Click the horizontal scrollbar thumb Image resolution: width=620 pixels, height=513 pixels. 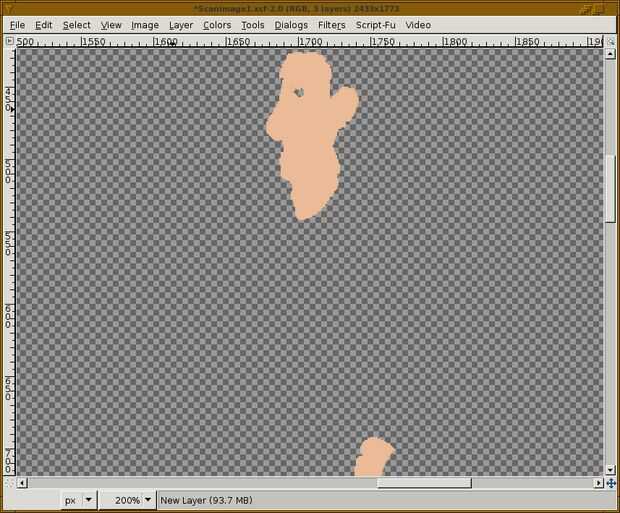click(424, 483)
